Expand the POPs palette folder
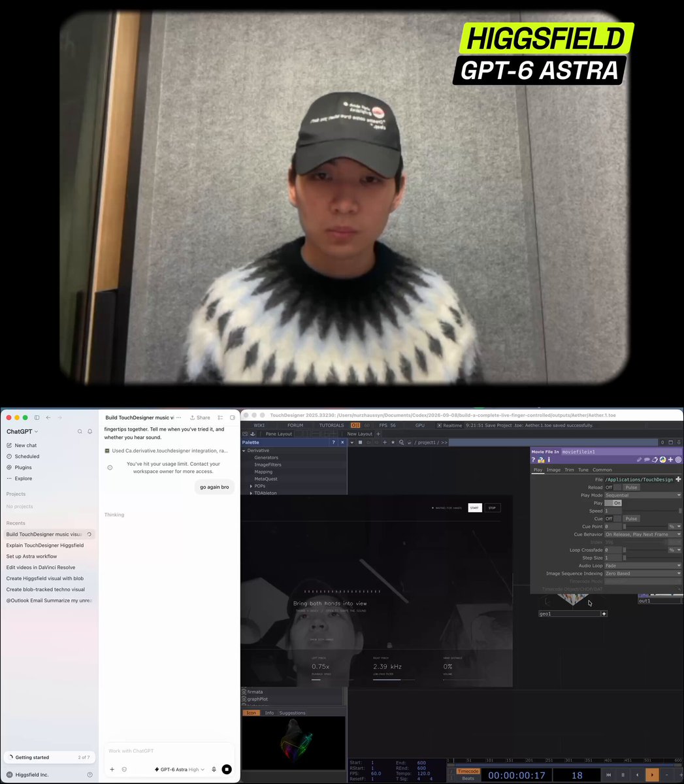The height and width of the screenshot is (784, 684). 251,486
